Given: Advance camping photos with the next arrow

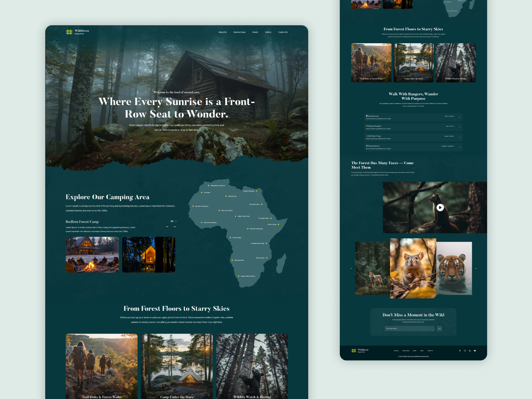Looking at the screenshot, I should click(174, 226).
